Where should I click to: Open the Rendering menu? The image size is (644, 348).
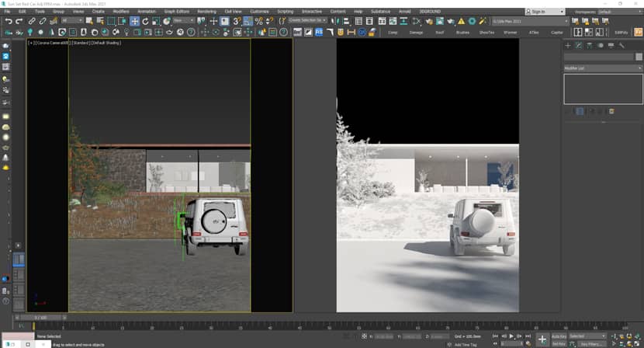point(206,12)
